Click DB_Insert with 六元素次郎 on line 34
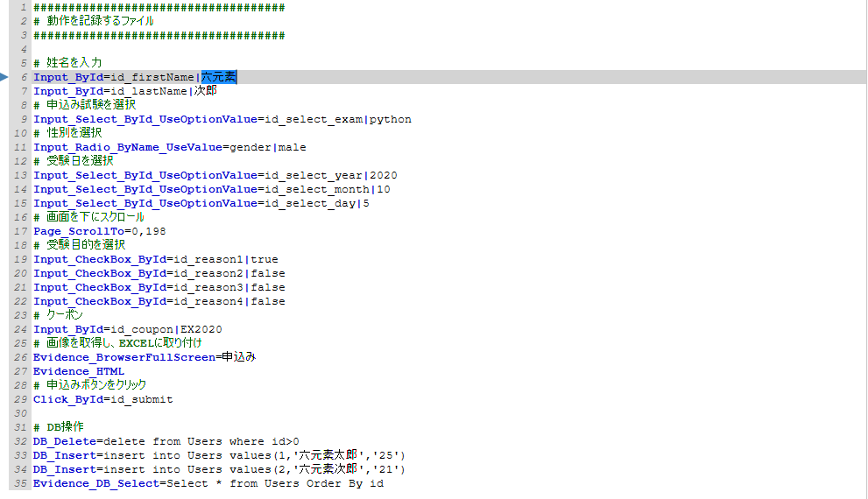The width and height of the screenshot is (868, 499). coord(219,469)
